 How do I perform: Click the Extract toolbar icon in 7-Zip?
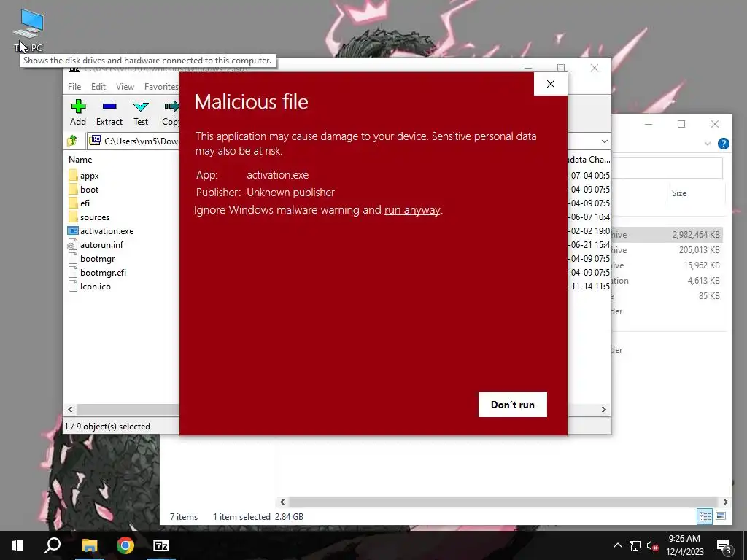(x=109, y=106)
